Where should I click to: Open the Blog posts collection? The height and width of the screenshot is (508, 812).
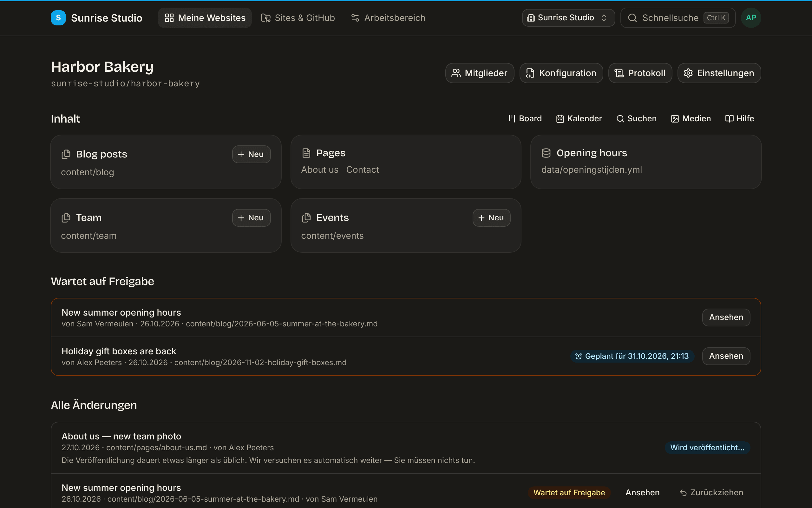coord(102,154)
